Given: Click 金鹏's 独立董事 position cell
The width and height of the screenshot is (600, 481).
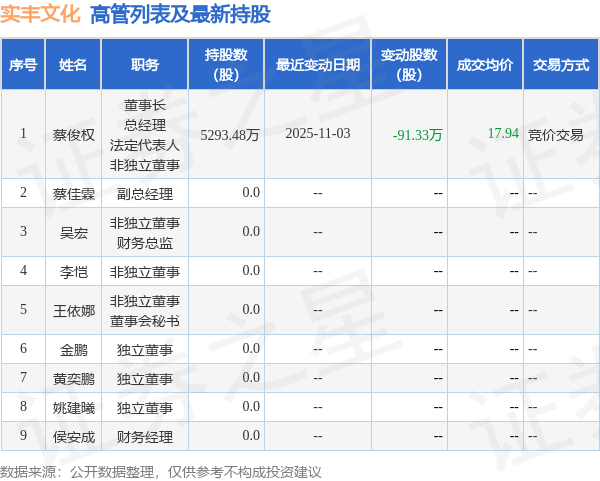Looking at the screenshot, I should [145, 350].
